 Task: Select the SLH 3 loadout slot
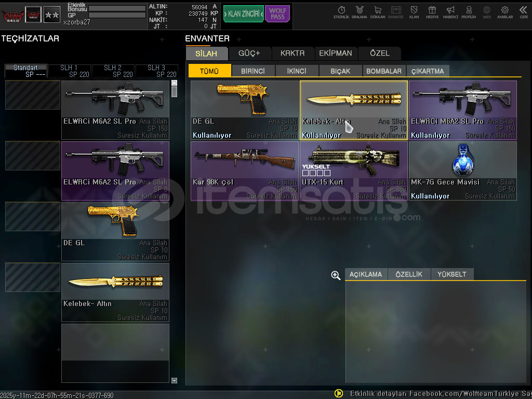coord(157,71)
